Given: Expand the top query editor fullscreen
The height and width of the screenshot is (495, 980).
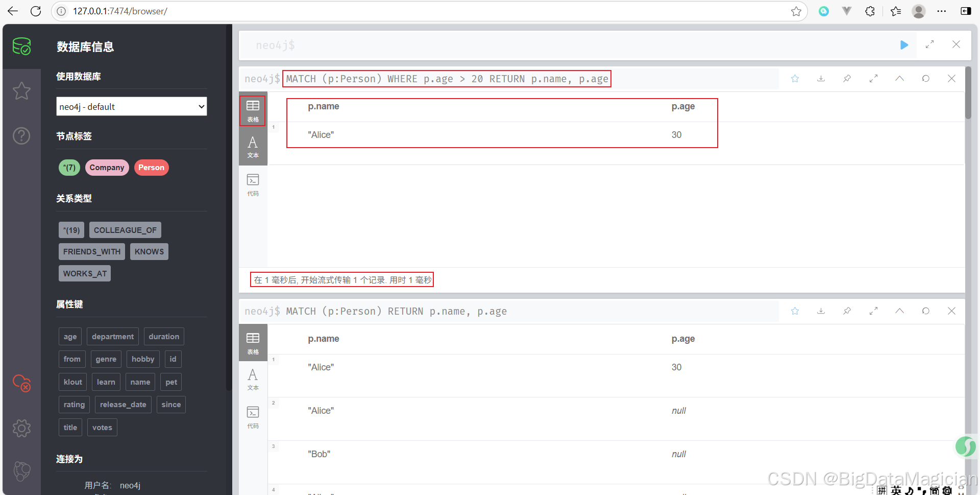Looking at the screenshot, I should 929,45.
